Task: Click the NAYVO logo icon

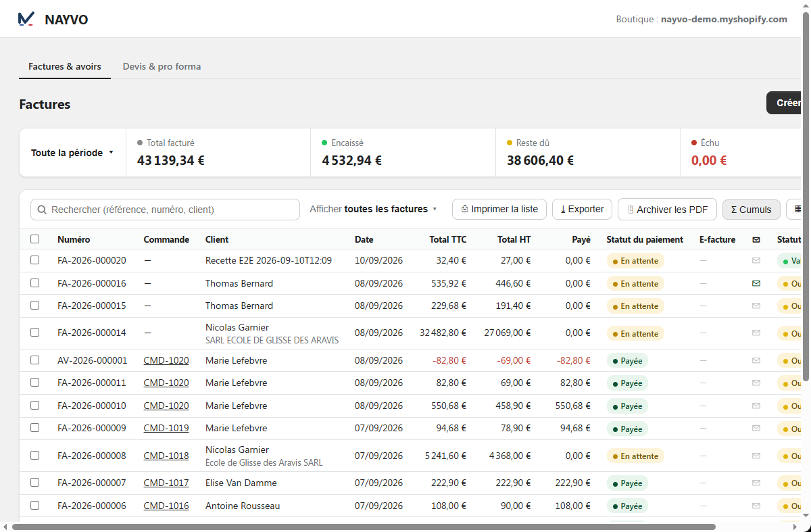Action: click(26, 19)
